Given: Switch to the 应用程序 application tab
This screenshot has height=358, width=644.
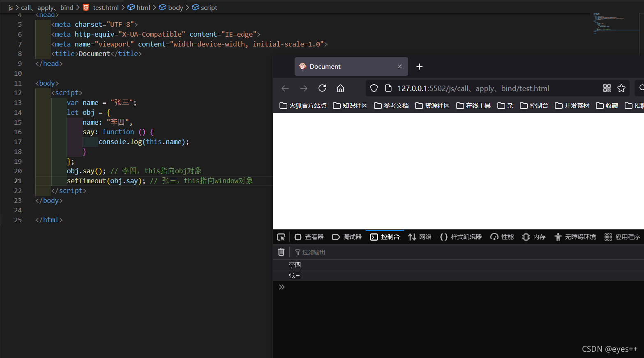Looking at the screenshot, I should (x=622, y=237).
